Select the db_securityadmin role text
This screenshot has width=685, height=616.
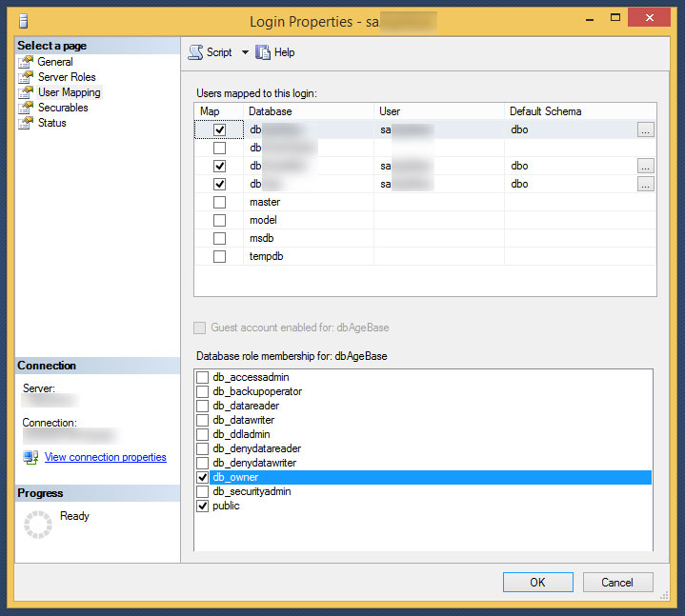pos(252,491)
